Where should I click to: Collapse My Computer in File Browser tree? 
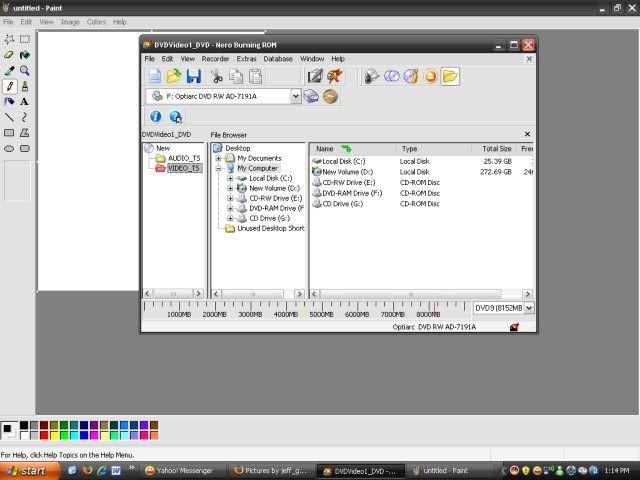coord(218,168)
